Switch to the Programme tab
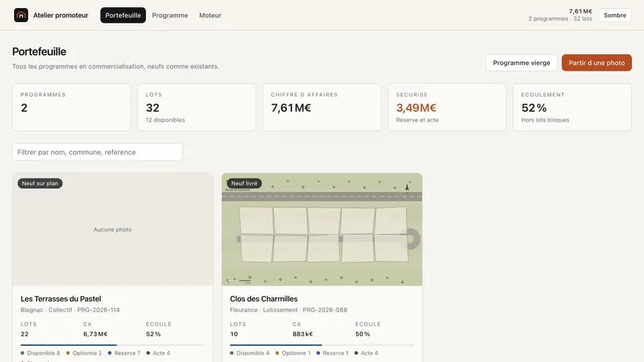 170,15
